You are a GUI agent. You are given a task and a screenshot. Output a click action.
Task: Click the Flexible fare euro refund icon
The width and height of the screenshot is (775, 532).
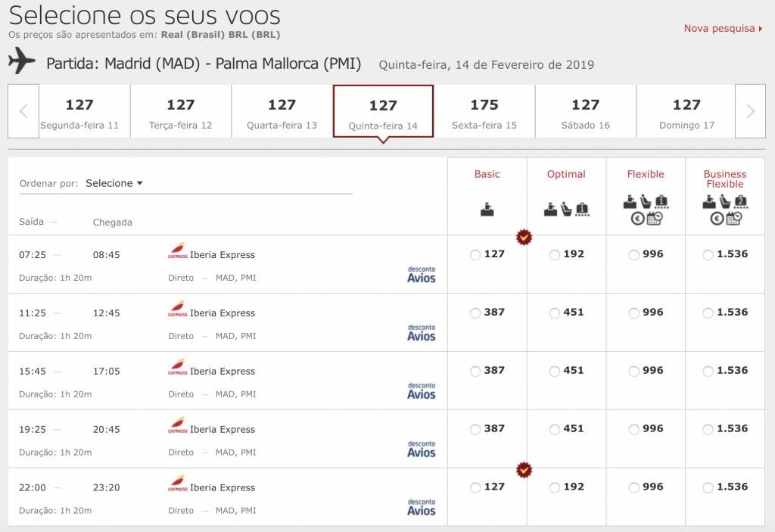pos(637,218)
